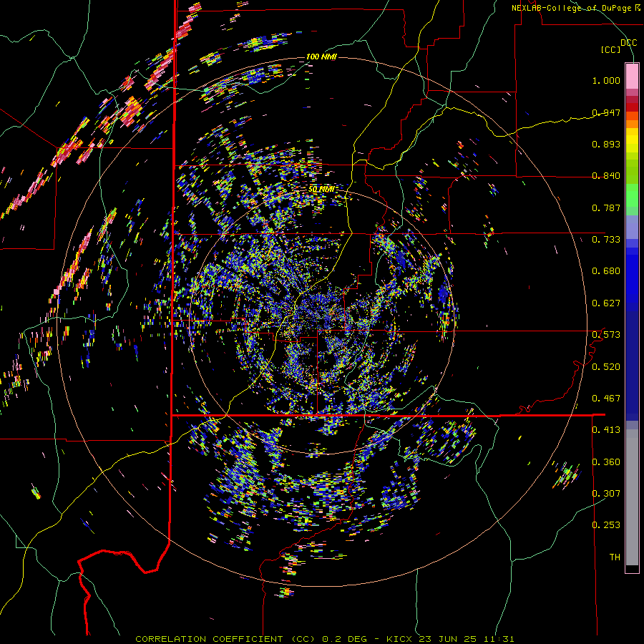Click the 0.573 scale value
This screenshot has height=644, width=644.
606,335
